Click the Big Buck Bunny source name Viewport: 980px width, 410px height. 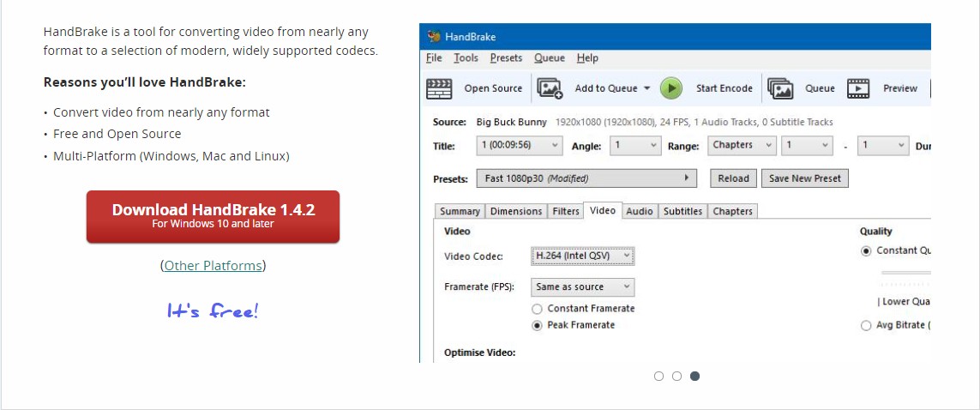click(511, 122)
